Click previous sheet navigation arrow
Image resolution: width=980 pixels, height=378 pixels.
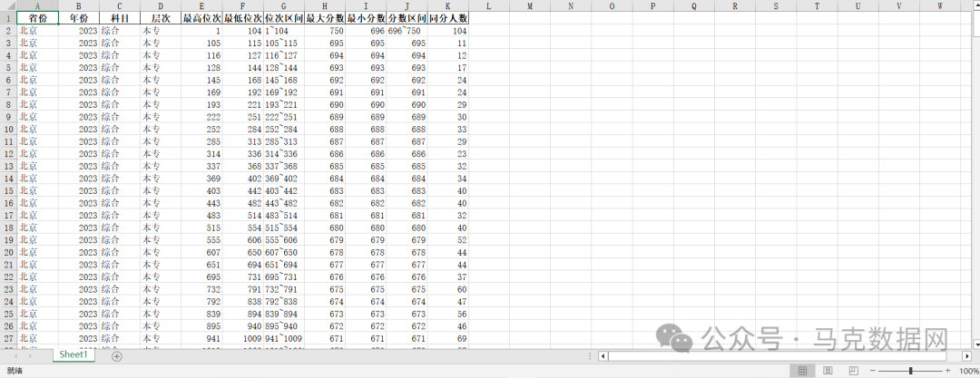tap(15, 356)
